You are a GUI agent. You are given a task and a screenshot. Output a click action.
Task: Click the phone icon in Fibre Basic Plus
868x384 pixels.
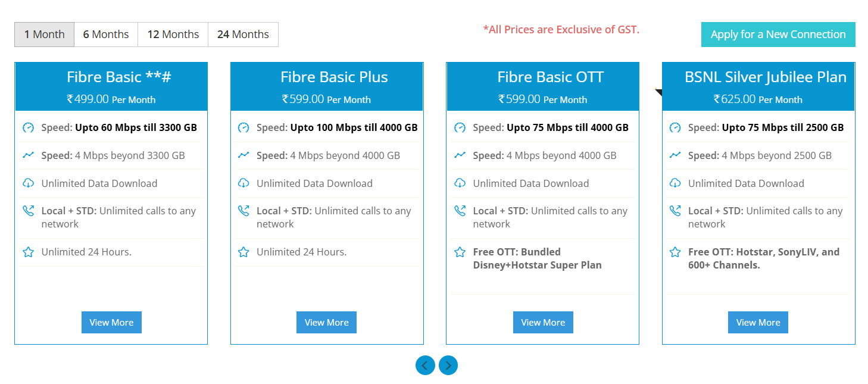243,211
